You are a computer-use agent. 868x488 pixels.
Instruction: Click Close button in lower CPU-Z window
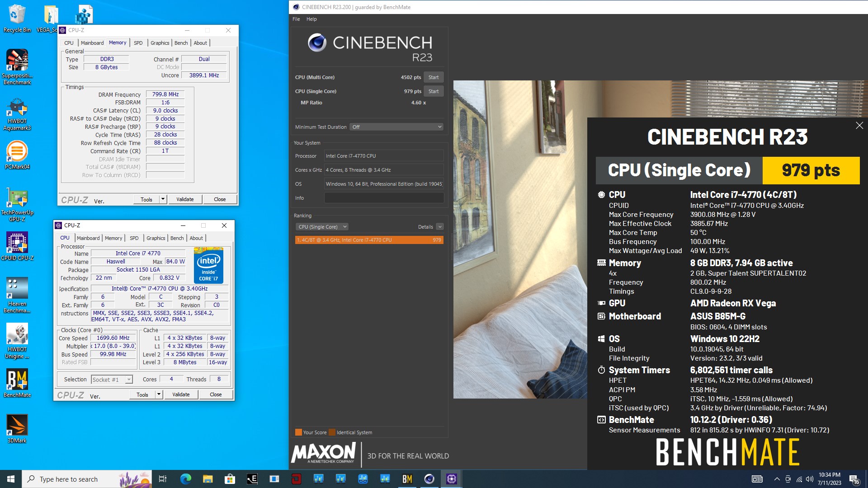click(216, 394)
